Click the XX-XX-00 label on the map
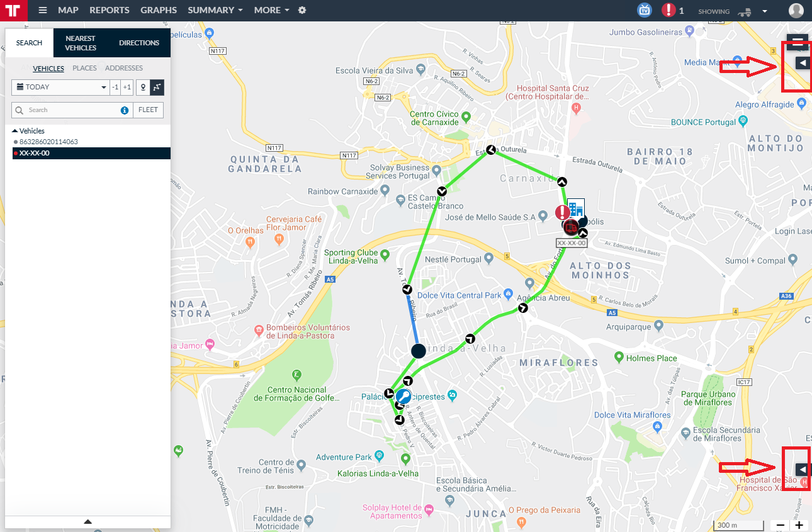This screenshot has width=812, height=532. (572, 242)
